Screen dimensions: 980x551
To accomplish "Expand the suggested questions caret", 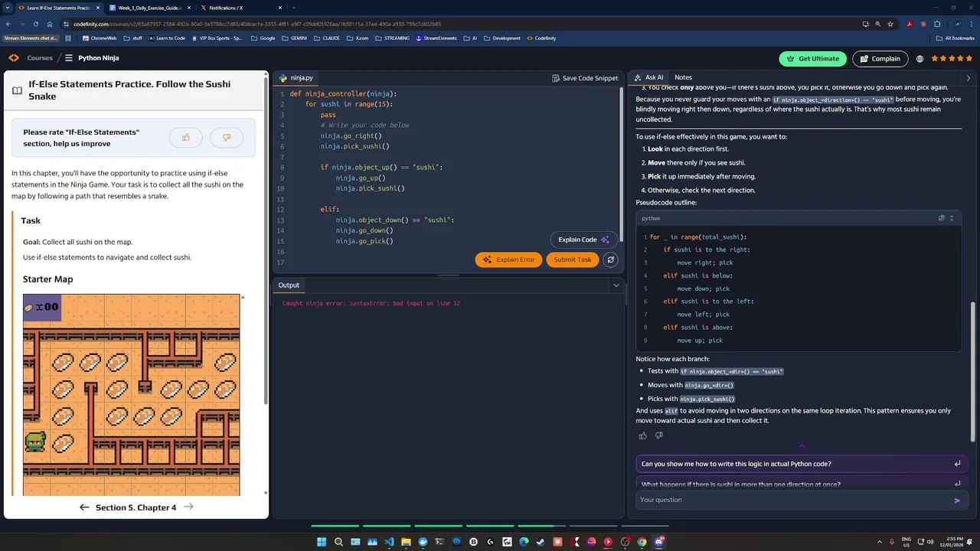I will [x=802, y=445].
